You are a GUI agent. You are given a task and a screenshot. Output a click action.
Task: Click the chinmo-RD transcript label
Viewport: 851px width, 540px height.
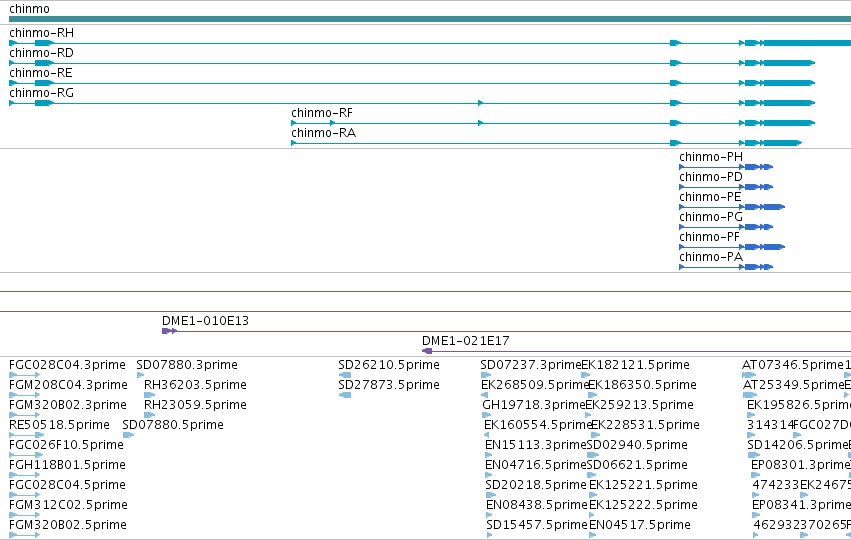(x=41, y=53)
